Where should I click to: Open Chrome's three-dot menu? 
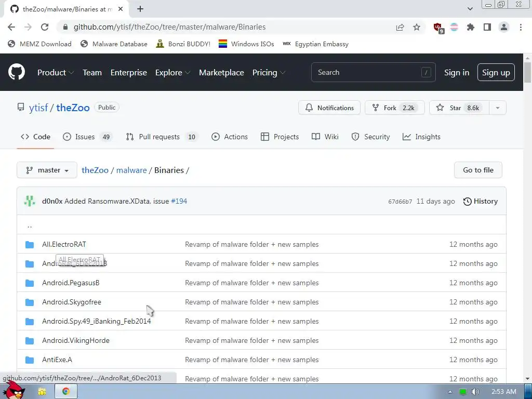tap(521, 27)
